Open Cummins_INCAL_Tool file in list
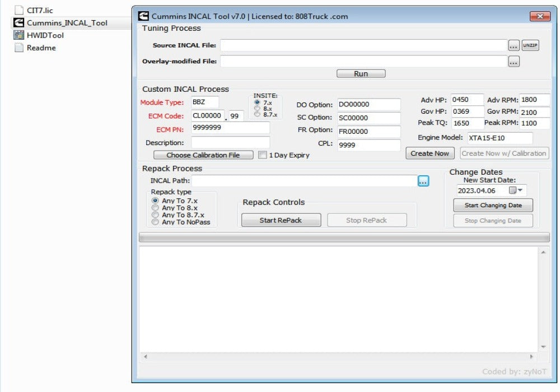Image resolution: width=560 pixels, height=392 pixels. pyautogui.click(x=67, y=23)
